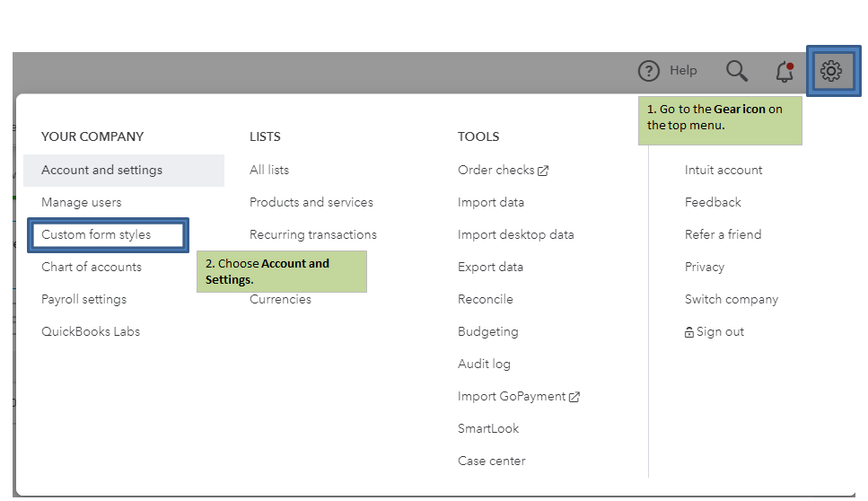Open Manage users
Screen dimensions: 868x501
(82, 202)
